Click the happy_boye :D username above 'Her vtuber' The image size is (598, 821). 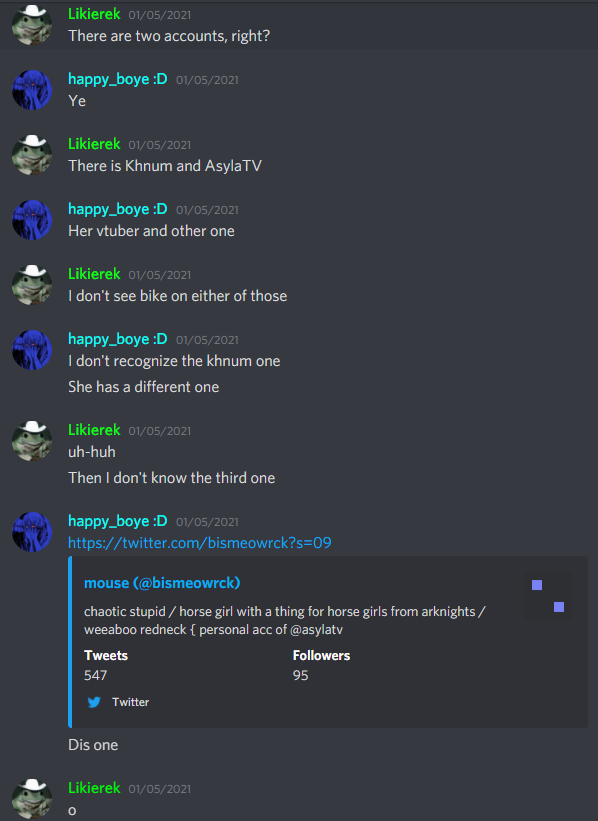[x=118, y=209]
